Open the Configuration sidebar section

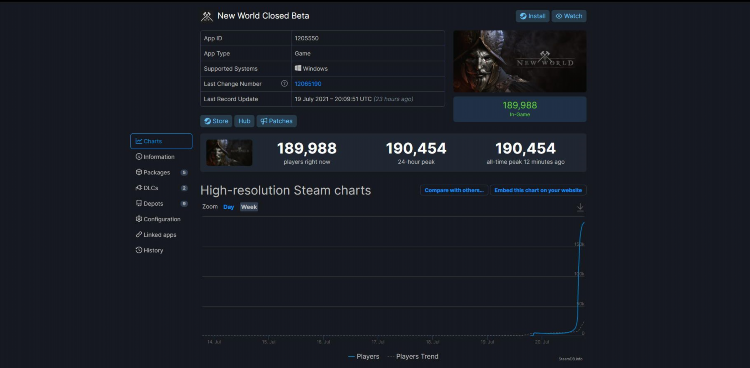pos(158,219)
